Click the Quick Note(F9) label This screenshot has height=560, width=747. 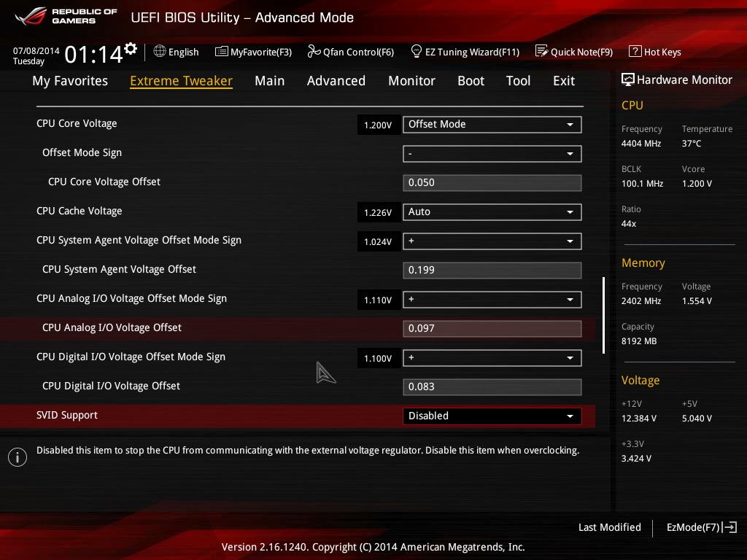[x=581, y=52]
